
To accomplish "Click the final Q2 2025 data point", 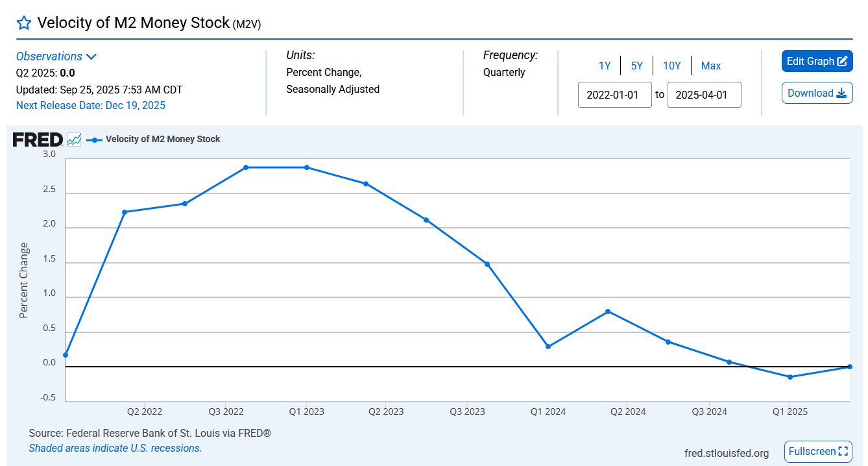I will tap(850, 367).
